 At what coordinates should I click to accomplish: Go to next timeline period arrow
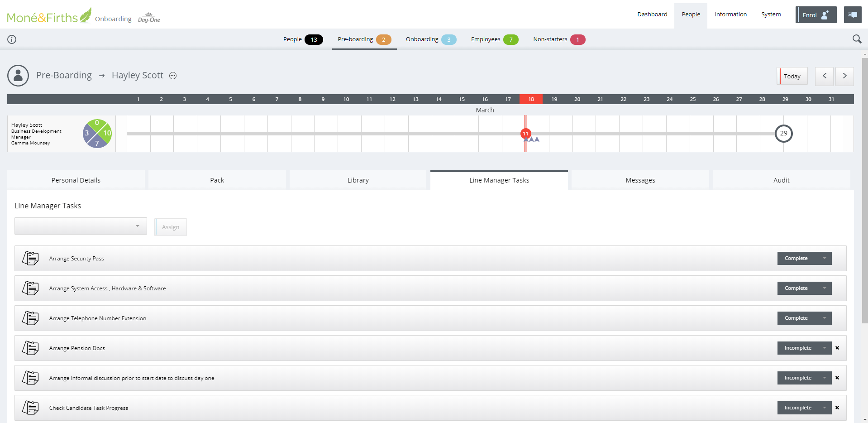pos(844,76)
